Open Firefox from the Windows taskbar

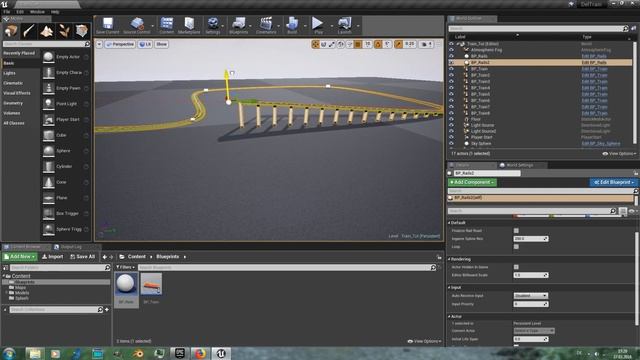tap(200, 353)
